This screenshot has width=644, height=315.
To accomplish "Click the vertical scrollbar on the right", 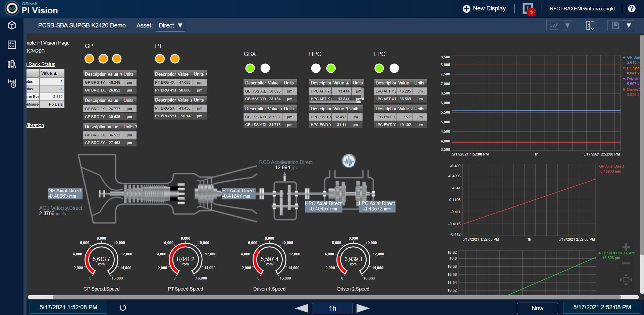I will [x=642, y=145].
